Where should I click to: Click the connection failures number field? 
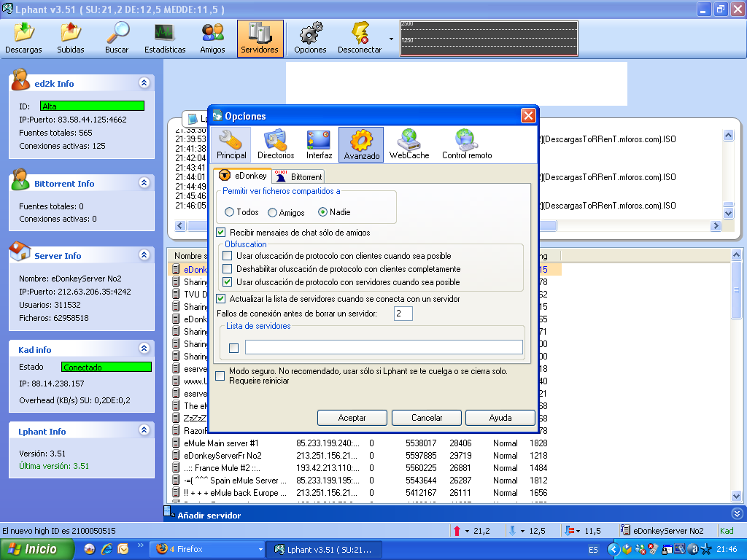coord(403,314)
